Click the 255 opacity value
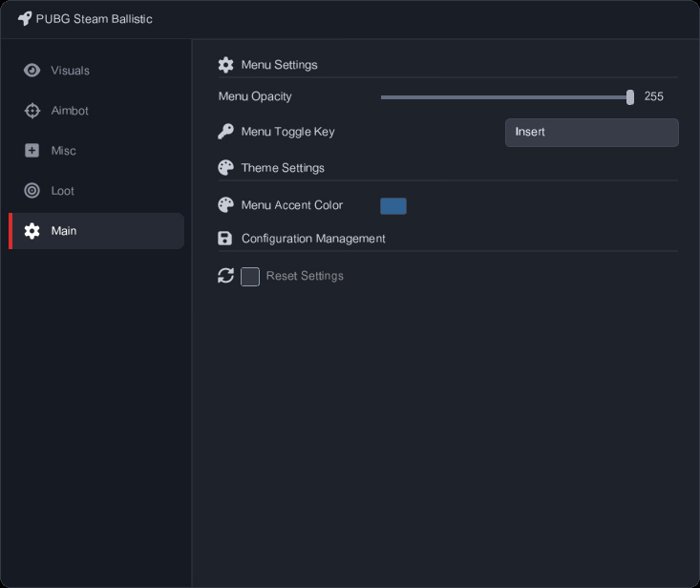 tap(653, 96)
